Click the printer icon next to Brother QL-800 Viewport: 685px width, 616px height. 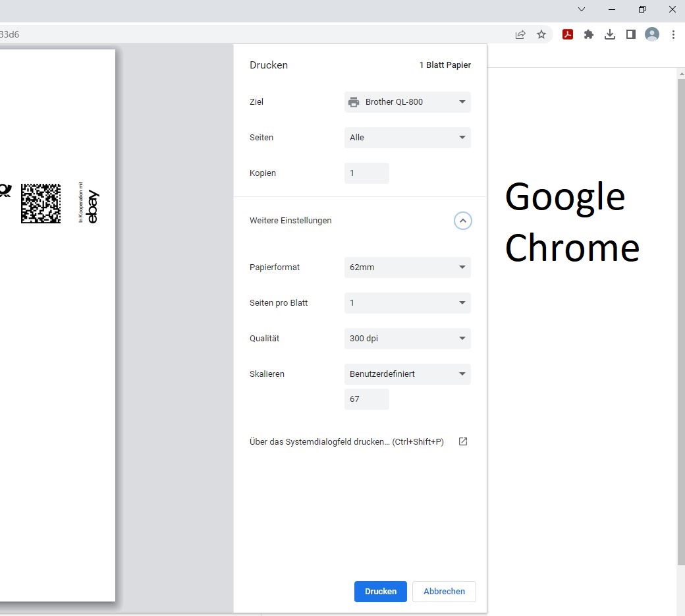[x=354, y=102]
